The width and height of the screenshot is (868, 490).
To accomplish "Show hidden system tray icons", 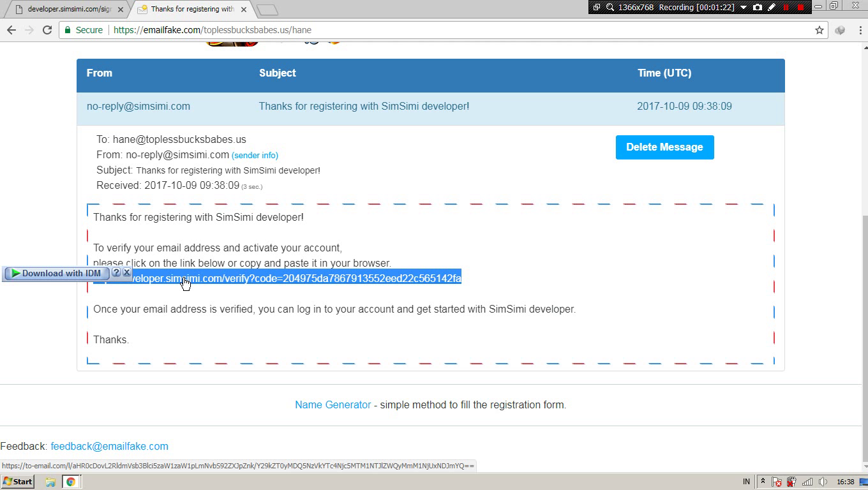I will (x=763, y=482).
